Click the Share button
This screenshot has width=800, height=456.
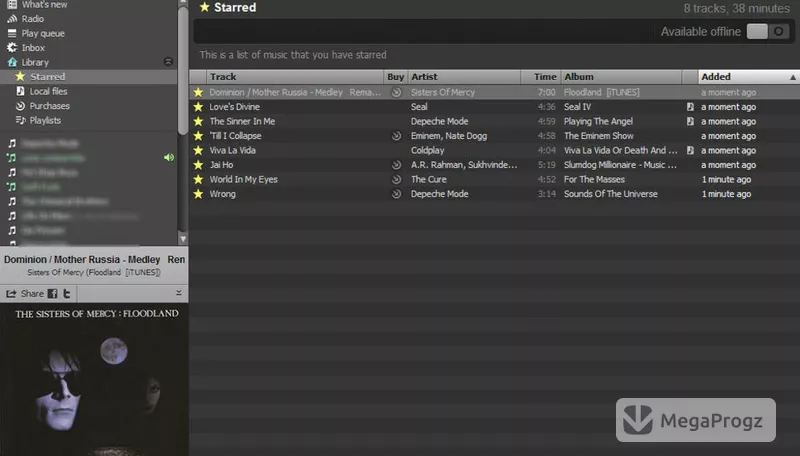(24, 294)
